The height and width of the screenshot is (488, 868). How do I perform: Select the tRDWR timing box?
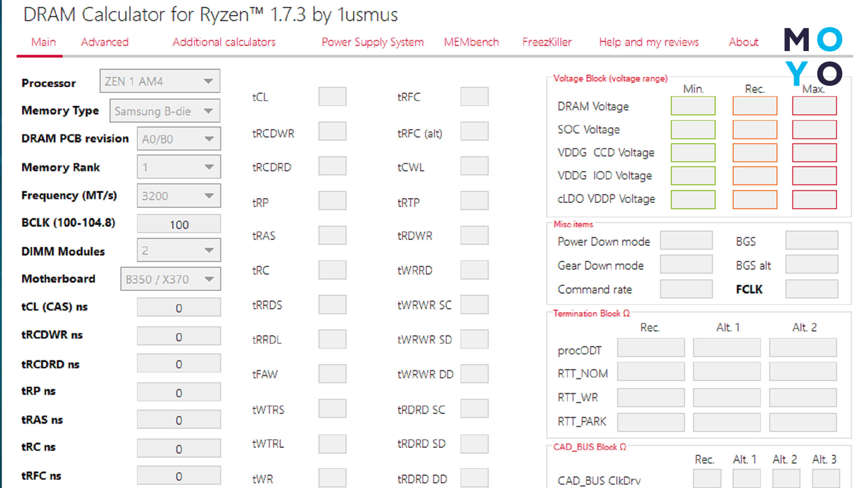point(474,235)
